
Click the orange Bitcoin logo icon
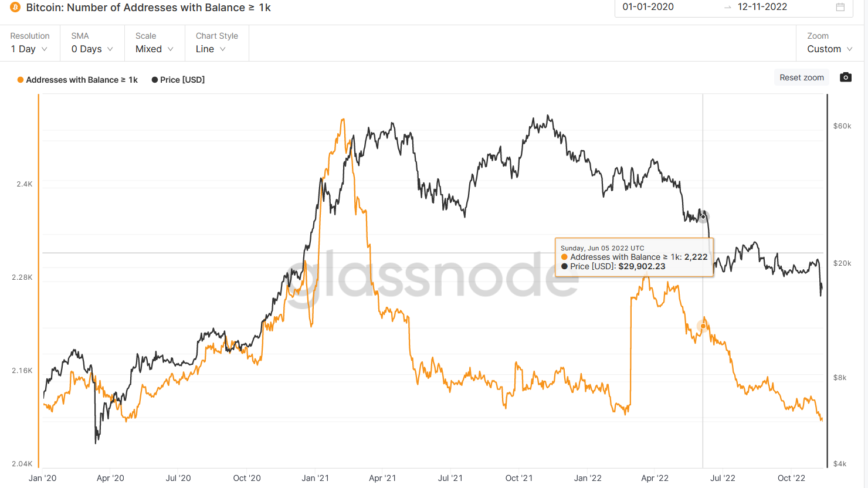15,8
